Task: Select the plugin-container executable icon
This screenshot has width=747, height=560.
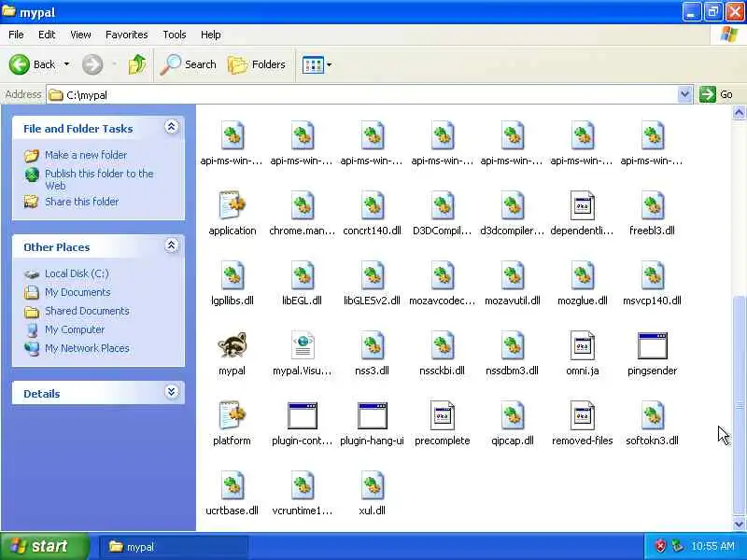Action: click(x=302, y=415)
